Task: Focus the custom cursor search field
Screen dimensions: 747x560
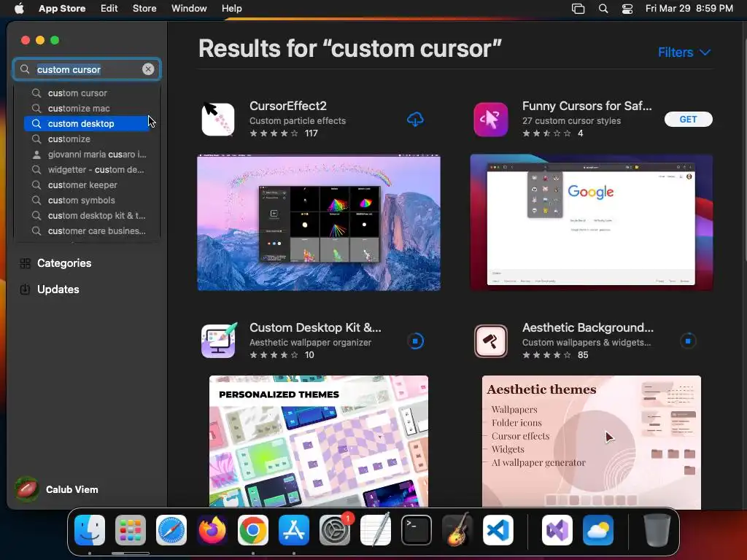Action: pyautogui.click(x=87, y=69)
